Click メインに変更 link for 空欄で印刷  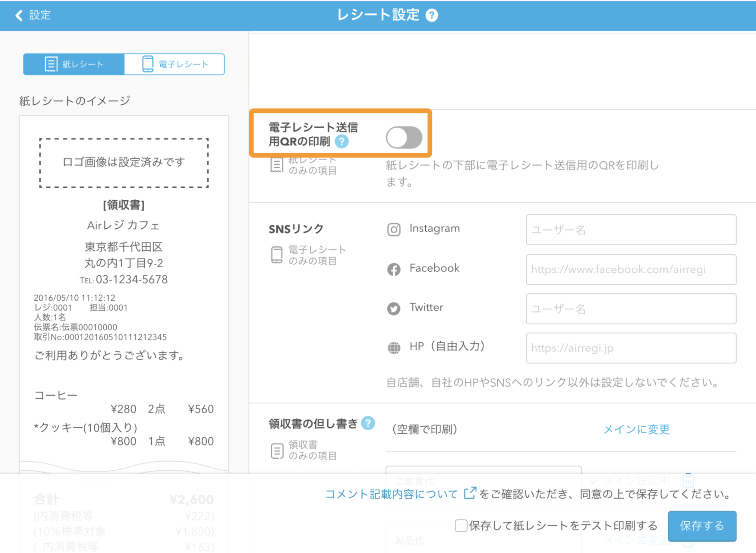click(636, 429)
